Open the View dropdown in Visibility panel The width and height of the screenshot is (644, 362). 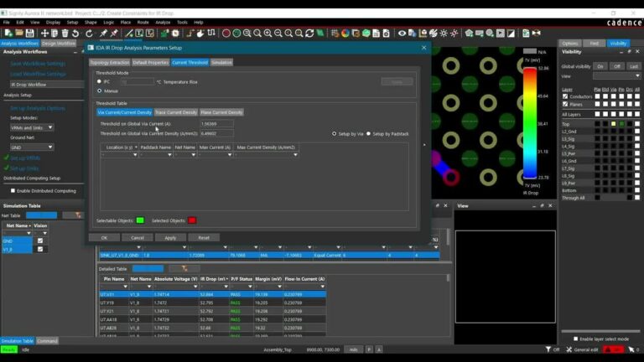point(616,76)
